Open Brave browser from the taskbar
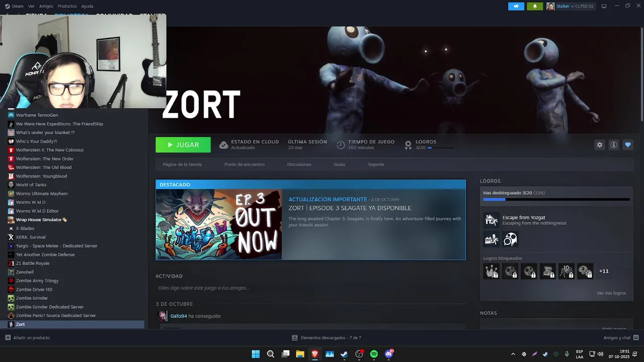Screen dimensions: 644x362 click(x=315, y=354)
